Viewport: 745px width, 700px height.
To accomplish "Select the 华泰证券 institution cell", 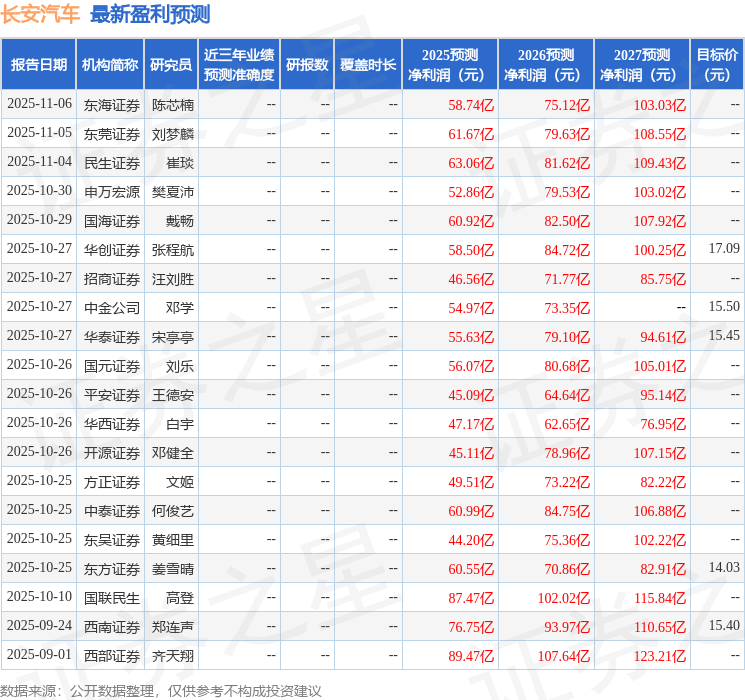I will tap(112, 337).
